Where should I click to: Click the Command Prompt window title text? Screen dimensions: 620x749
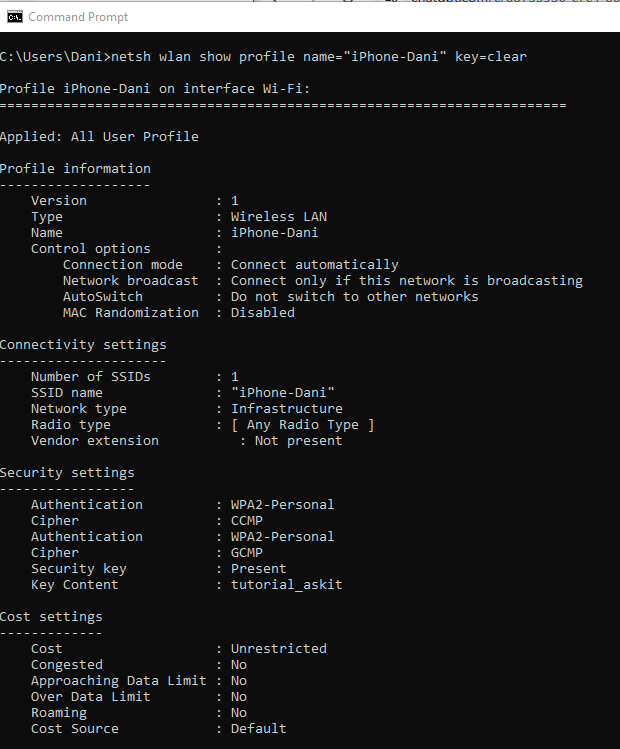pos(78,17)
